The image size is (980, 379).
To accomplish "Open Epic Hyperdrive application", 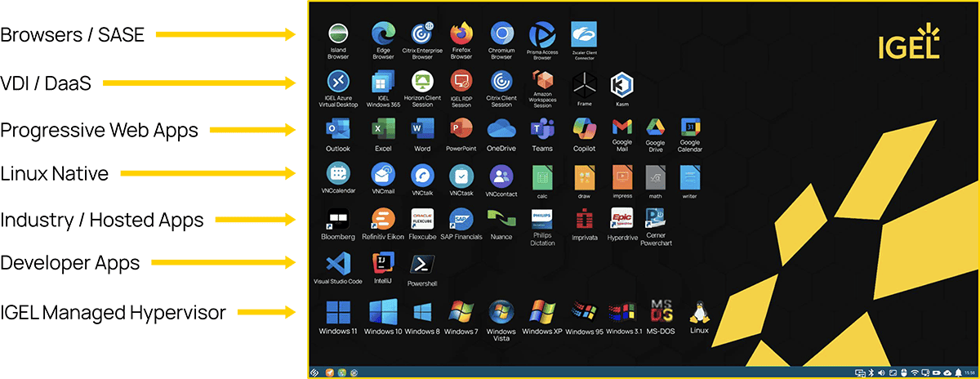I will pyautogui.click(x=622, y=219).
